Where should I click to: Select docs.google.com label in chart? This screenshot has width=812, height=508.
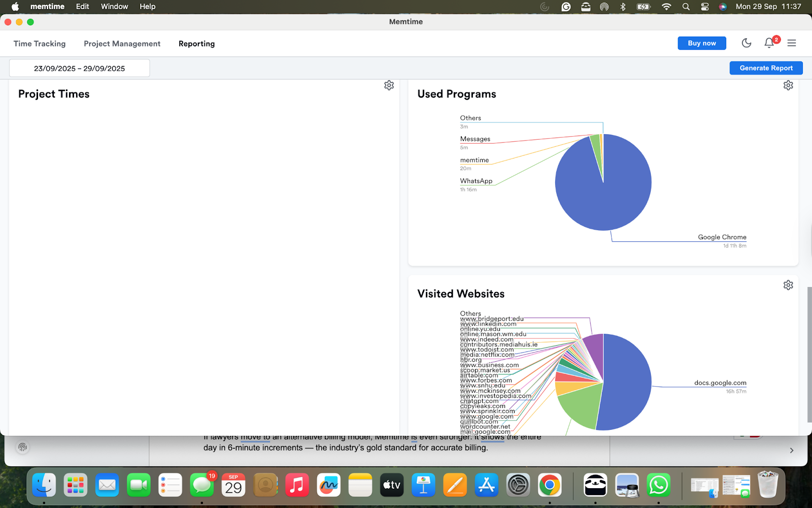(720, 383)
